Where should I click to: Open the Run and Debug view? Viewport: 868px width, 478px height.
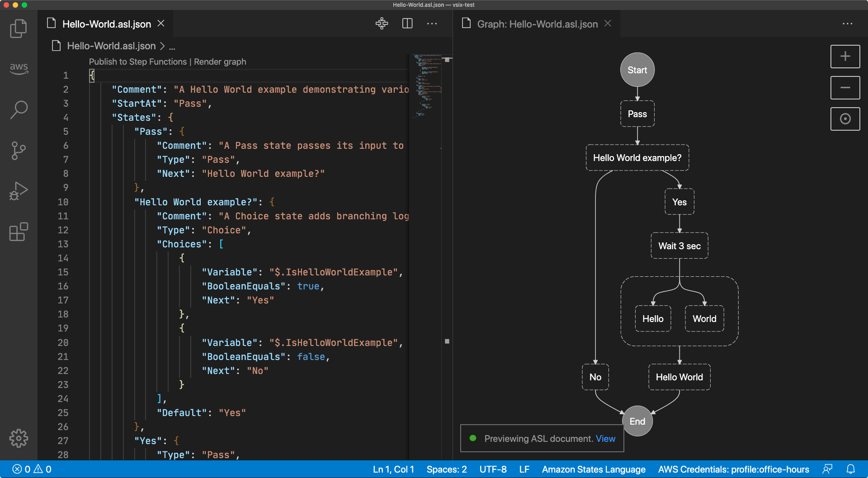point(19,191)
